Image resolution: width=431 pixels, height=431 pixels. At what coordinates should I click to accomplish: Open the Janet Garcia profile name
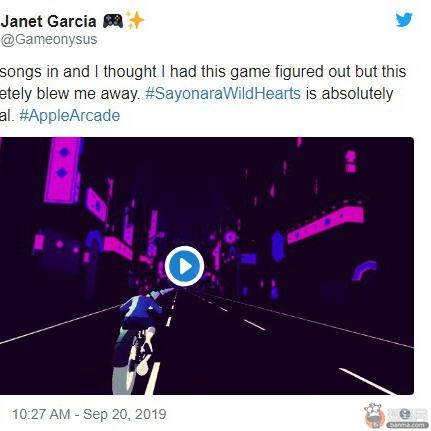49,22
